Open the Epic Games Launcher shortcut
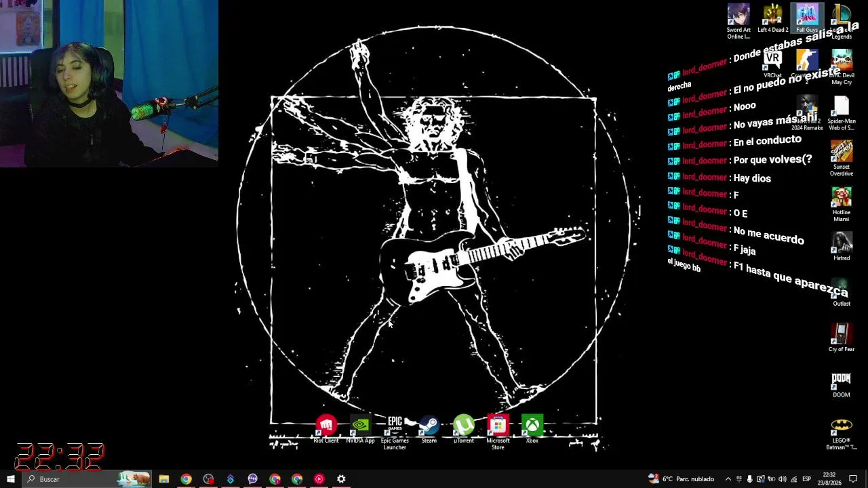This screenshot has width=868, height=488. point(395,433)
